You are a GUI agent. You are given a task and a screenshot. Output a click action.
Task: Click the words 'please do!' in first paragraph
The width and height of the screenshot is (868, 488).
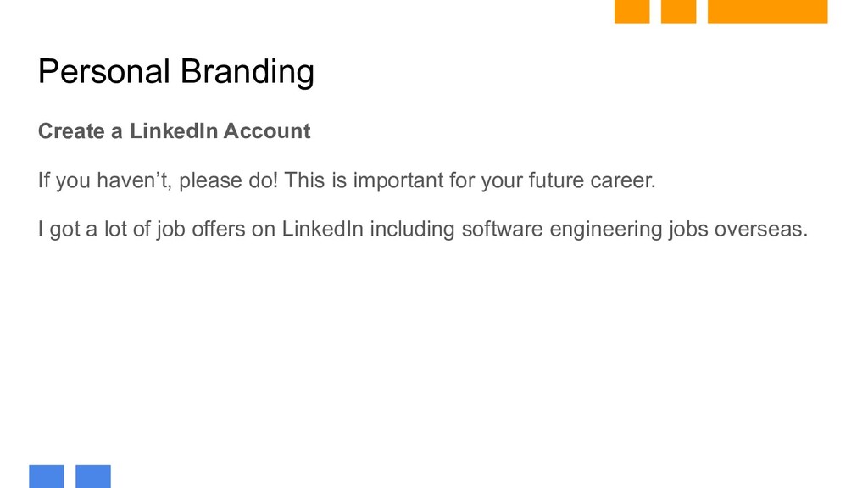[x=229, y=181]
